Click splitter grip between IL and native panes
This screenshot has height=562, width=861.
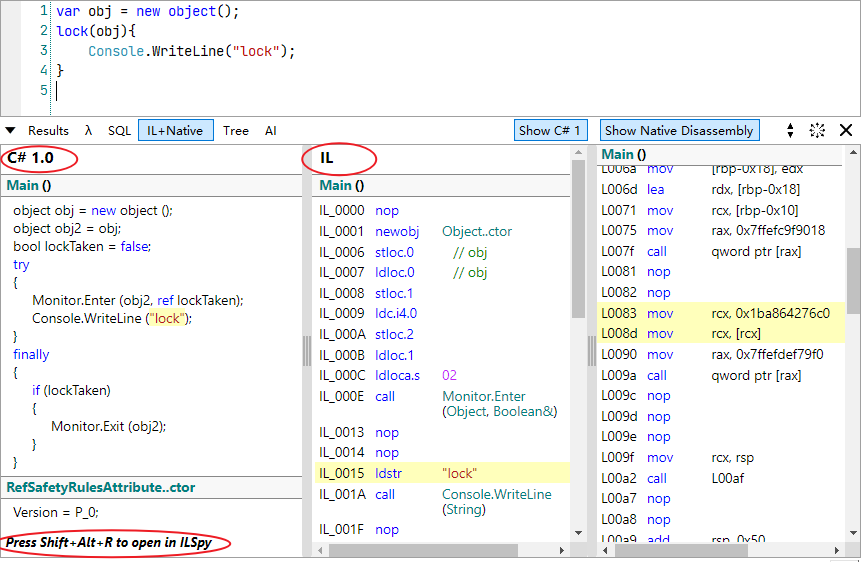pyautogui.click(x=592, y=350)
